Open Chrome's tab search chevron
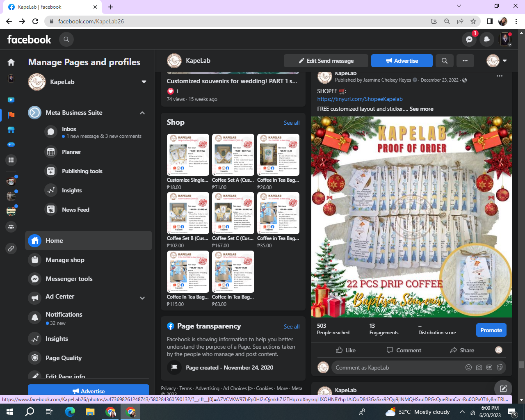The width and height of the screenshot is (525, 420). (x=459, y=6)
